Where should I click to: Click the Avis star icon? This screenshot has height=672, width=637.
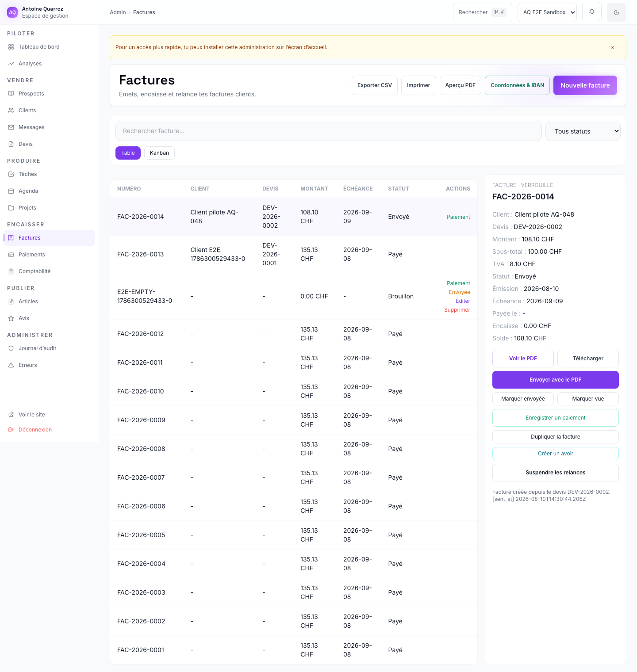pos(11,318)
